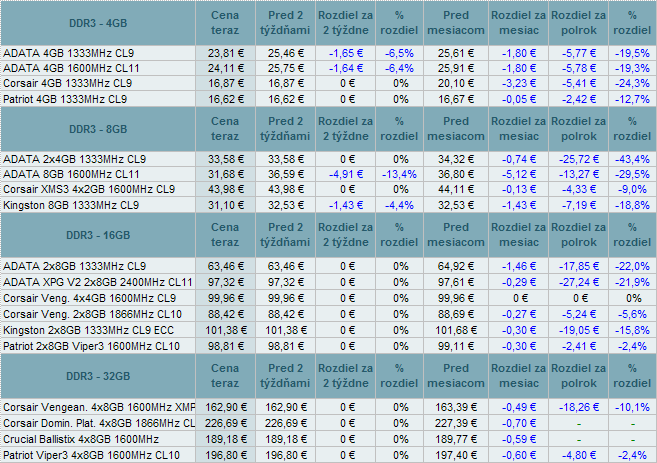Click the ADATA 2x8GB 1333MHz CL9 row name
The width and height of the screenshot is (657, 463).
[x=75, y=266]
